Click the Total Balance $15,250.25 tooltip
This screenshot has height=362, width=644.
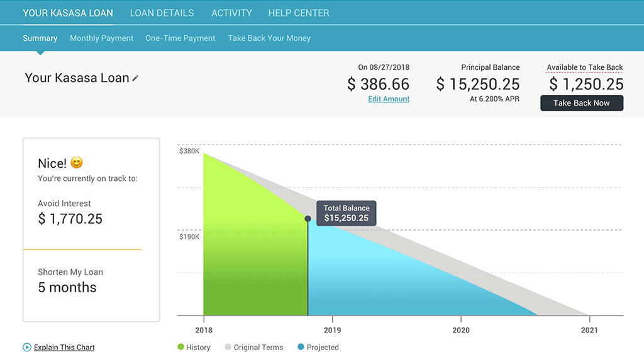[347, 214]
